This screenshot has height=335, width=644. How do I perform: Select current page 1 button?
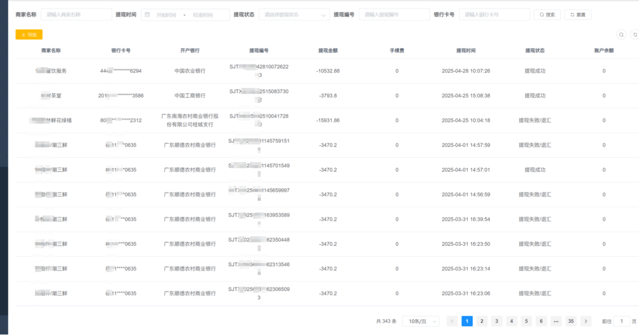pyautogui.click(x=467, y=321)
